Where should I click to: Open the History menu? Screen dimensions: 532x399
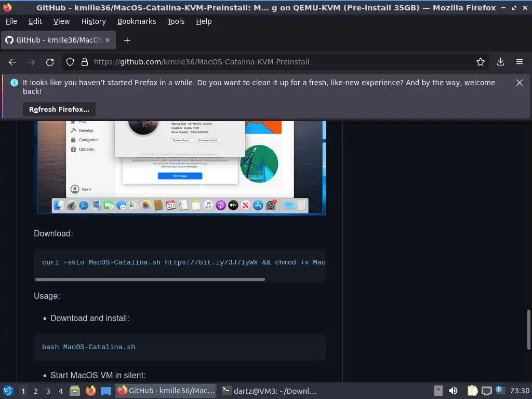[x=94, y=21]
